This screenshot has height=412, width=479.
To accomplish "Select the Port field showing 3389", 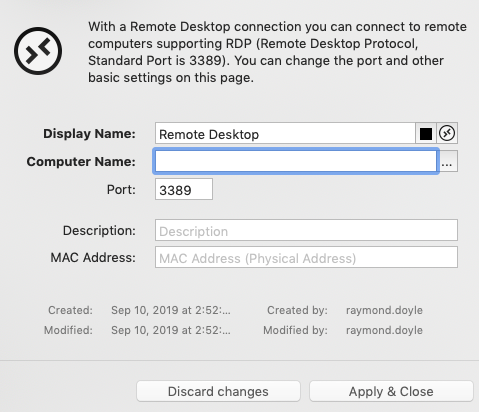I will click(x=184, y=189).
